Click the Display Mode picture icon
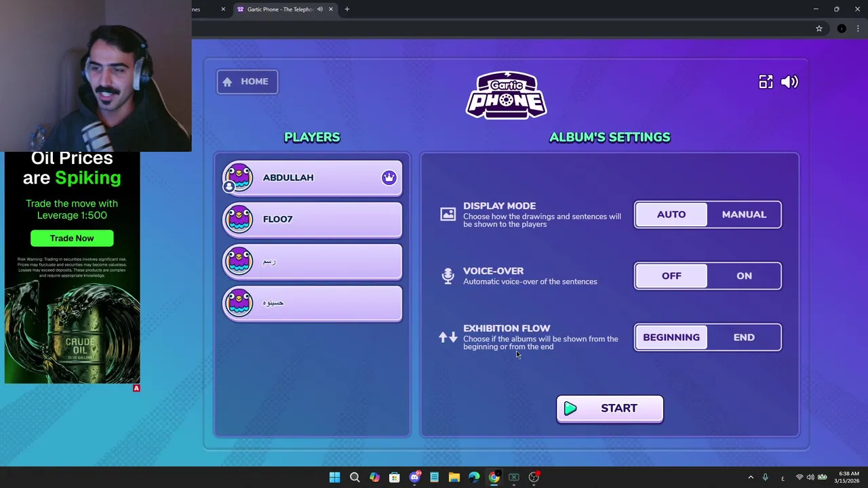Screen dimensions: 868x488 tap(448, 214)
